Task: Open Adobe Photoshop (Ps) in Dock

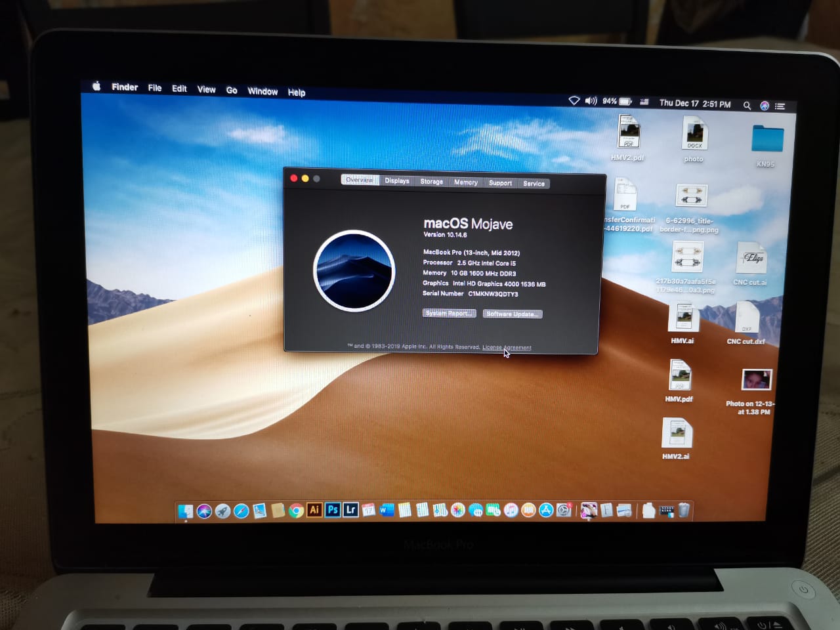Action: 333,510
